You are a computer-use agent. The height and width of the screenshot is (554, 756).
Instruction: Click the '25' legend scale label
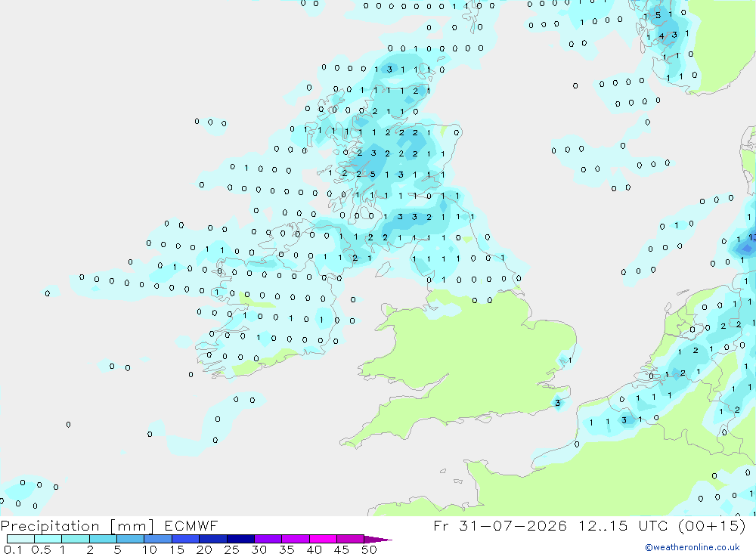231,549
